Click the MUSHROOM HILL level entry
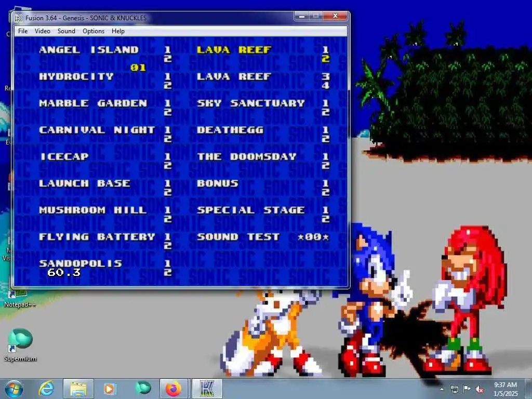This screenshot has height=399, width=532. [x=93, y=210]
